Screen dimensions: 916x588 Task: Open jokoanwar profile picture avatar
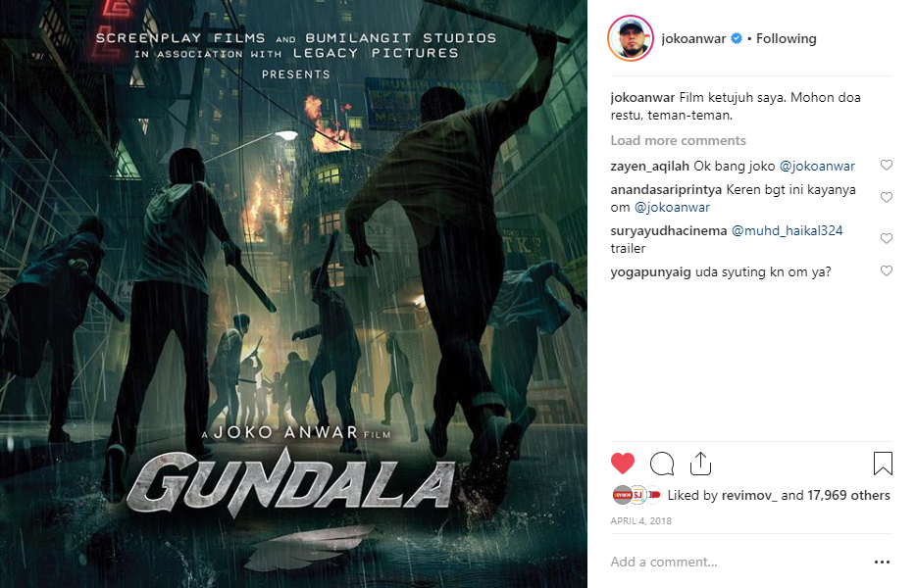pyautogui.click(x=631, y=38)
